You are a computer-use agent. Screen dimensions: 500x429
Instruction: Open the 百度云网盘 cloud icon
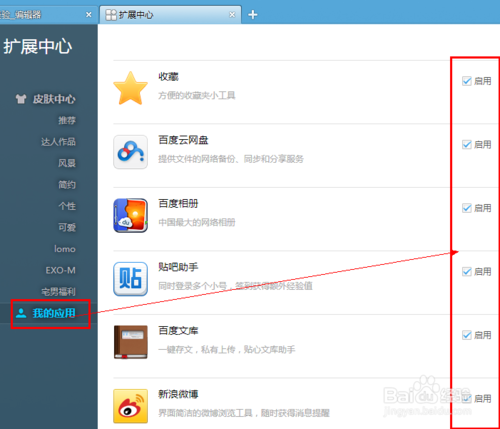coord(130,152)
